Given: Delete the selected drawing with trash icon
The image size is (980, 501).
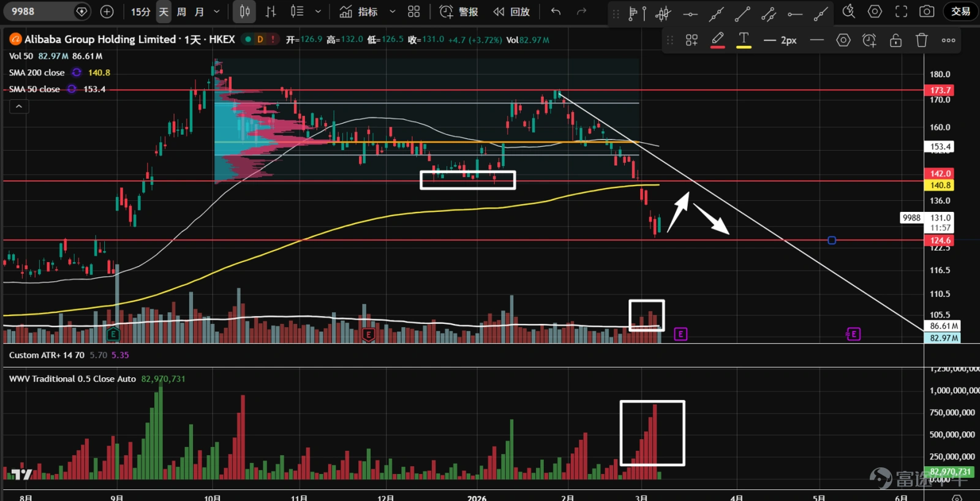Looking at the screenshot, I should coord(921,40).
